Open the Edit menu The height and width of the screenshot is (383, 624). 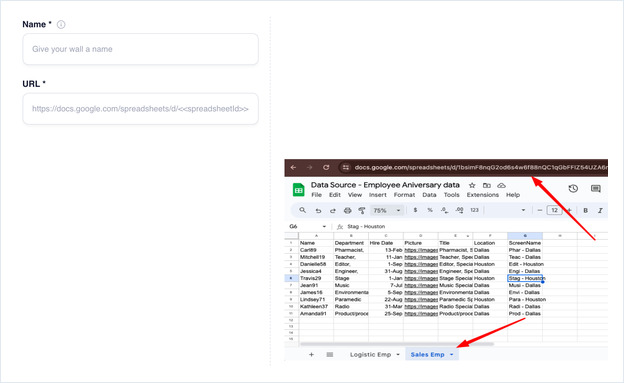click(335, 195)
